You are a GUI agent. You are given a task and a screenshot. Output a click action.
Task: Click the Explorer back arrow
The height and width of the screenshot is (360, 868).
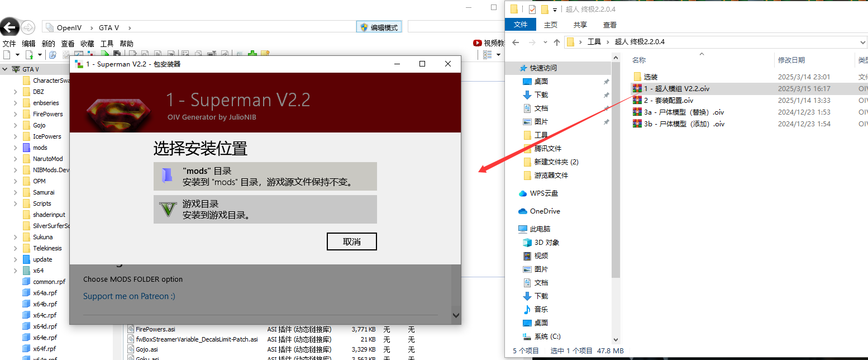coord(516,42)
